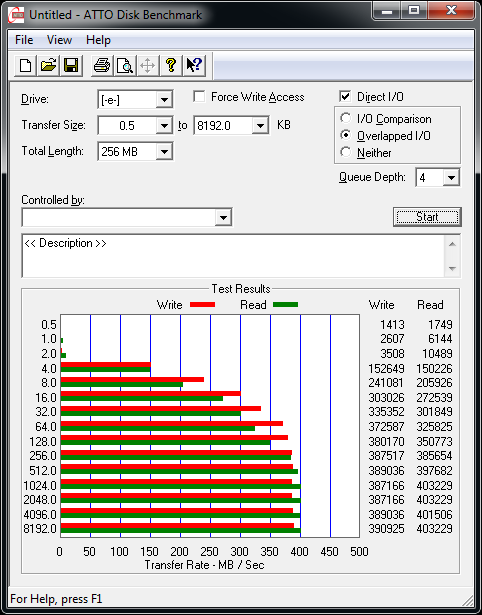Click the New document toolbar icon

(x=25, y=65)
